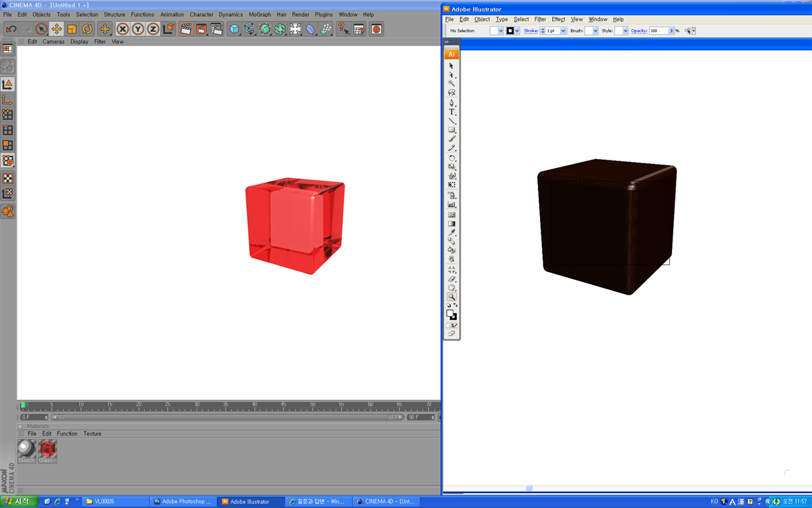
Task: Click the particle emitter icon in Cinema 4D
Action: tap(326, 29)
